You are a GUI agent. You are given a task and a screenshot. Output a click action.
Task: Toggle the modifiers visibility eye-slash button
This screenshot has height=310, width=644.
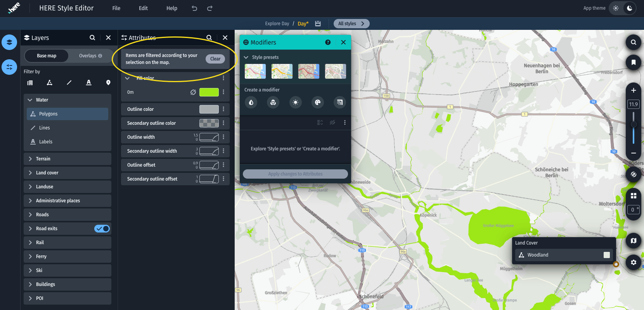[x=332, y=122]
